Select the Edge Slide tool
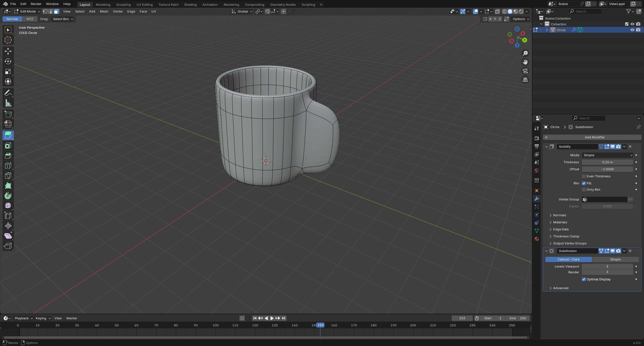Viewport: 644px width, 346px height. pyautogui.click(x=8, y=216)
